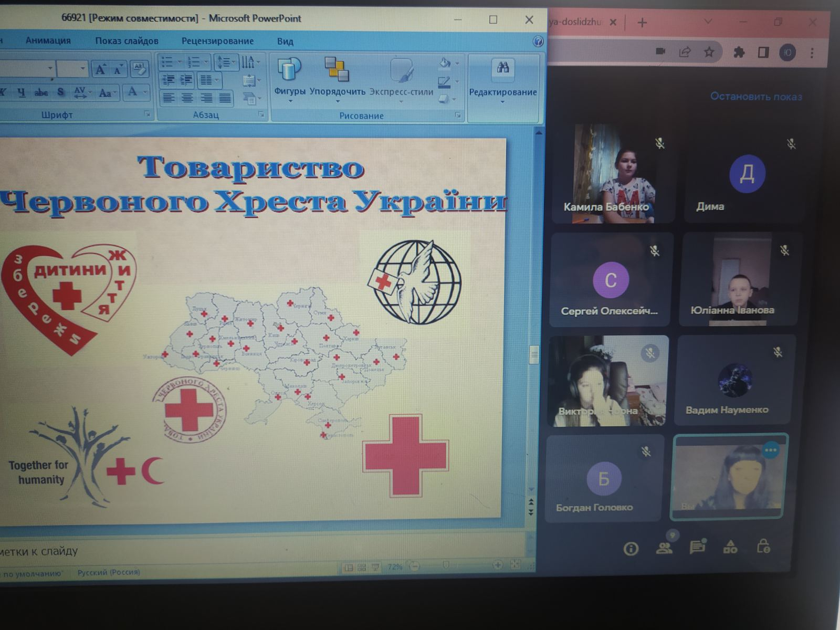Screen dimensions: 840x630
Task: Open Meet meeting details info icon
Action: coord(631,549)
